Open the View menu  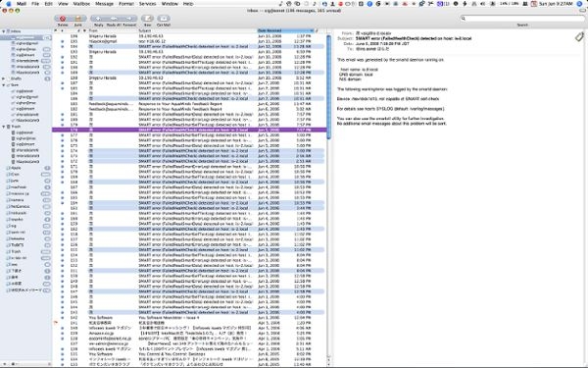(x=63, y=4)
